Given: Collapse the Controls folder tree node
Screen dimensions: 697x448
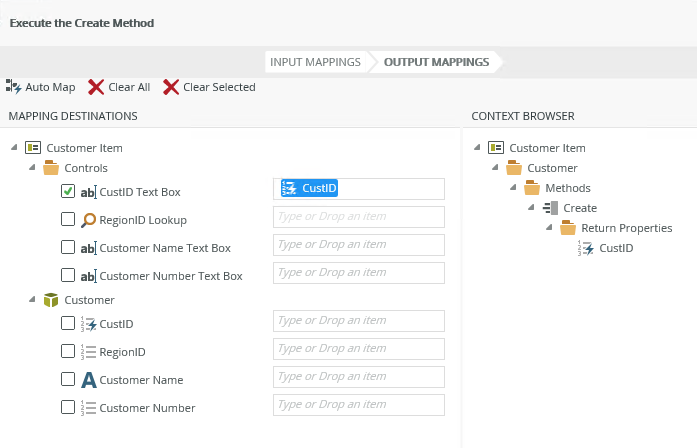Looking at the screenshot, I should pos(31,168).
